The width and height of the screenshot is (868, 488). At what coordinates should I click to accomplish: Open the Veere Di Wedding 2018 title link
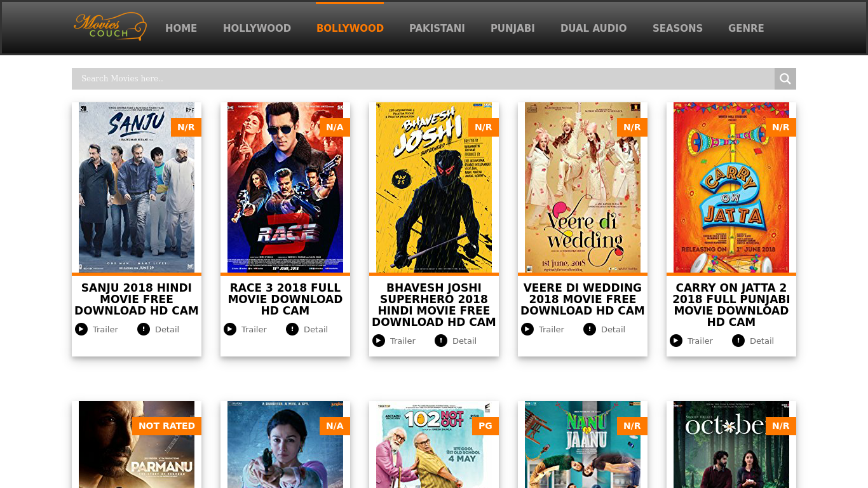pyautogui.click(x=583, y=299)
